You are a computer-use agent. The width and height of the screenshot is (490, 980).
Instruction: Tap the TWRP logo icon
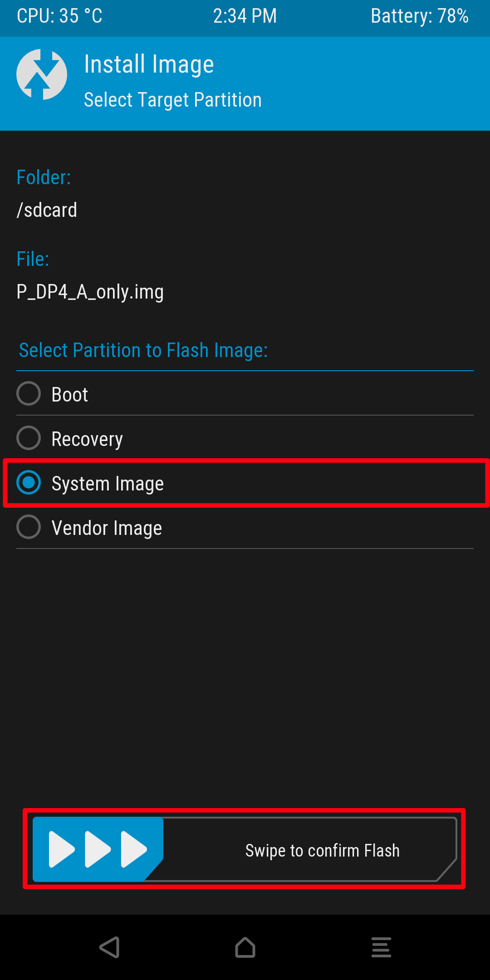[x=42, y=74]
